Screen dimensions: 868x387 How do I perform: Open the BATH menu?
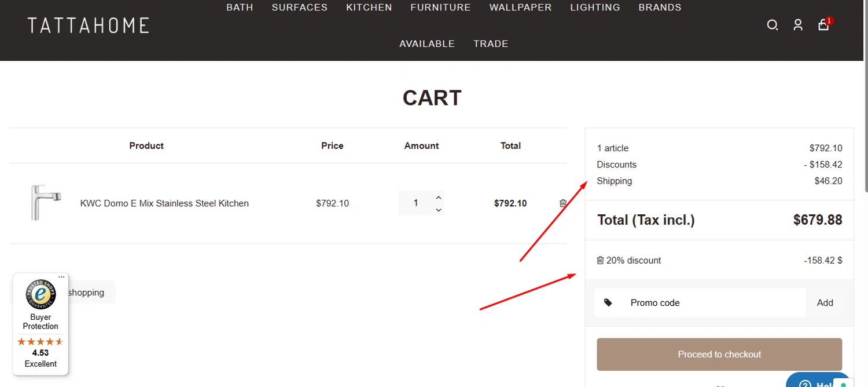(240, 8)
